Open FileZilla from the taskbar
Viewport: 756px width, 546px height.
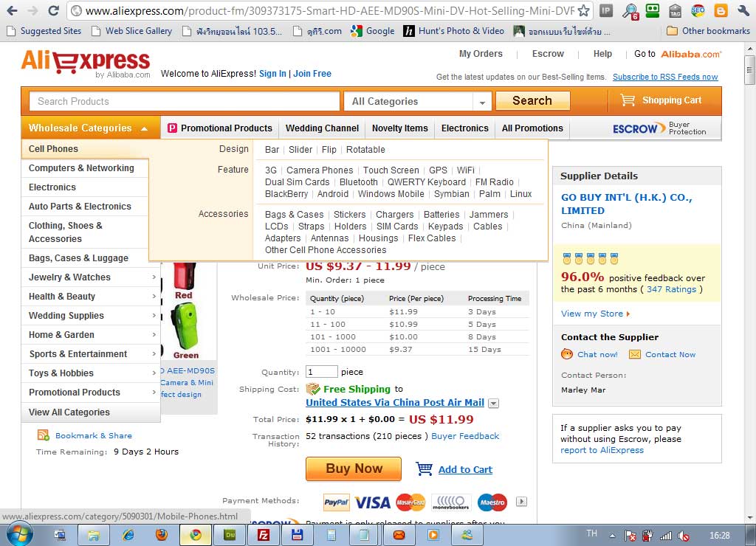point(264,535)
